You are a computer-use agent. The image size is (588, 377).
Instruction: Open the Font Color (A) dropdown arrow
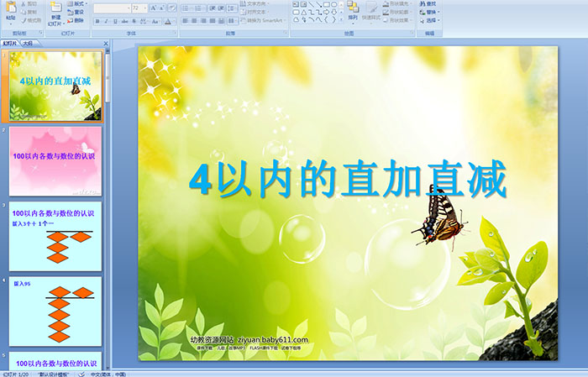tap(175, 21)
